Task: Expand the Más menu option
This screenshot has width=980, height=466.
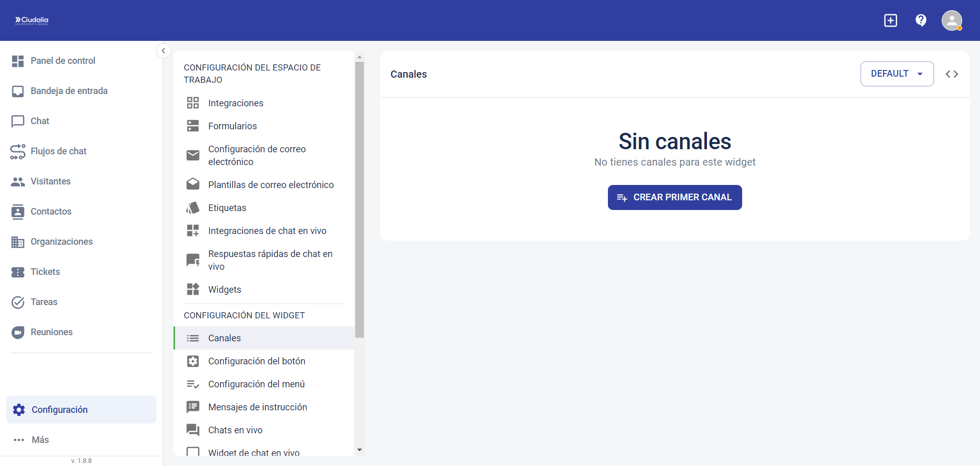Action: [39, 440]
